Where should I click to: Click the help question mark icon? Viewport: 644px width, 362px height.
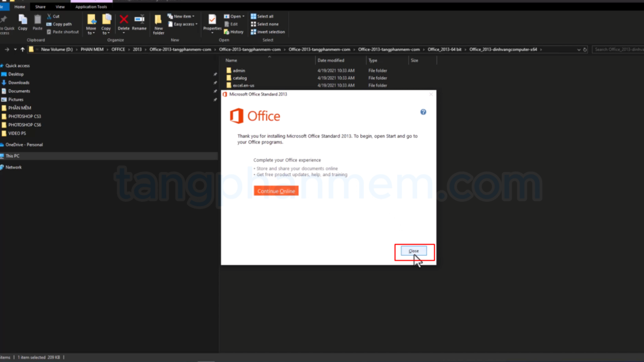click(423, 112)
